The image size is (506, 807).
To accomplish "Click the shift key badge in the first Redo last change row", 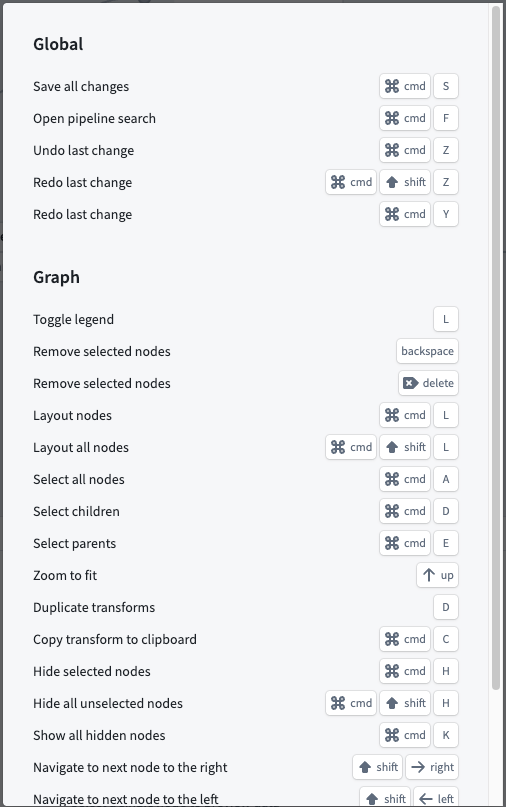I will (405, 182).
